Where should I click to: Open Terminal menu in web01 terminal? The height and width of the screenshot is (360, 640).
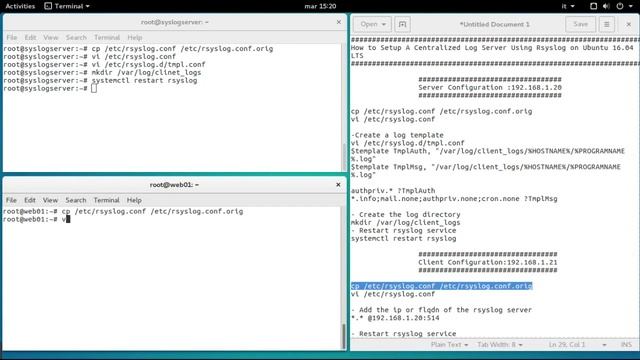pyautogui.click(x=106, y=200)
